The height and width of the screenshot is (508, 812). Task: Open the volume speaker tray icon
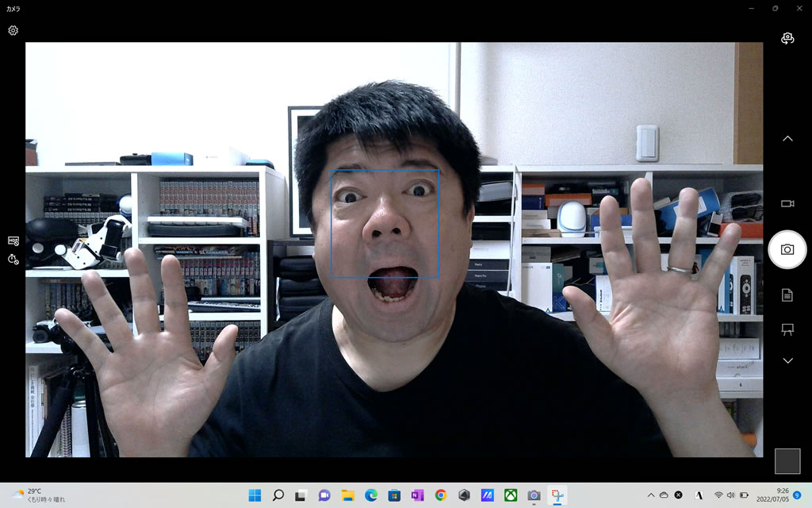pyautogui.click(x=730, y=495)
